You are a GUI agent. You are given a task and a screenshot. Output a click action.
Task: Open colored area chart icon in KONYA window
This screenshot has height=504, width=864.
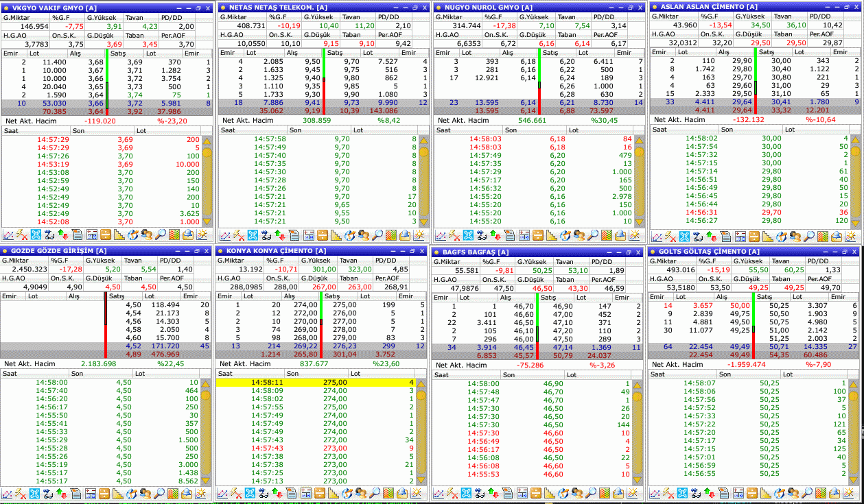pyautogui.click(x=389, y=493)
